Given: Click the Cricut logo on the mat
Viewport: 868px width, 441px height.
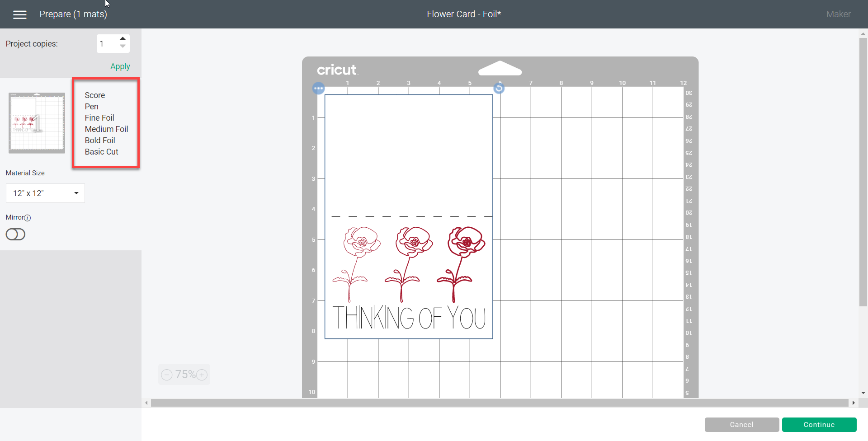Looking at the screenshot, I should point(336,70).
